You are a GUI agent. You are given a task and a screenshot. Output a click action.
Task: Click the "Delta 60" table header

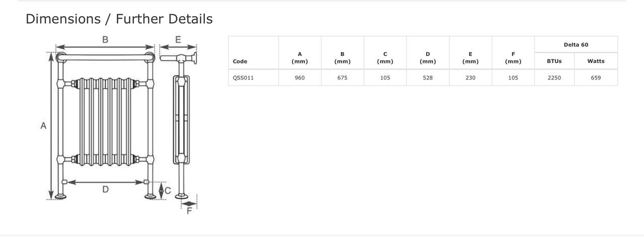coord(576,45)
